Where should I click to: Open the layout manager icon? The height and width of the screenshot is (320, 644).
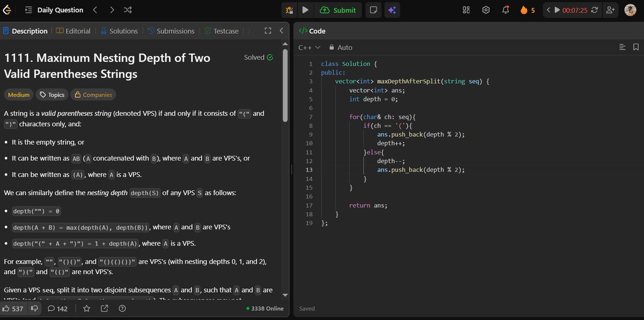point(466,10)
